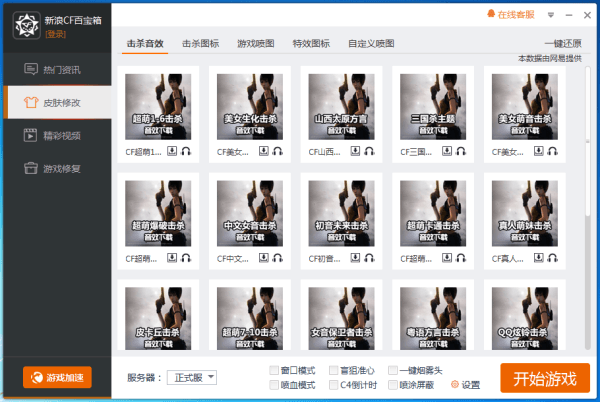600x402 pixels.
Task: Click the 一键还原 link
Action: pyautogui.click(x=562, y=44)
